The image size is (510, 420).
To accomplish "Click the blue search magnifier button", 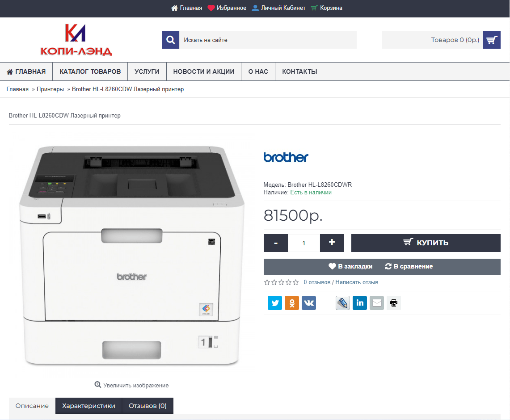I will [x=170, y=40].
